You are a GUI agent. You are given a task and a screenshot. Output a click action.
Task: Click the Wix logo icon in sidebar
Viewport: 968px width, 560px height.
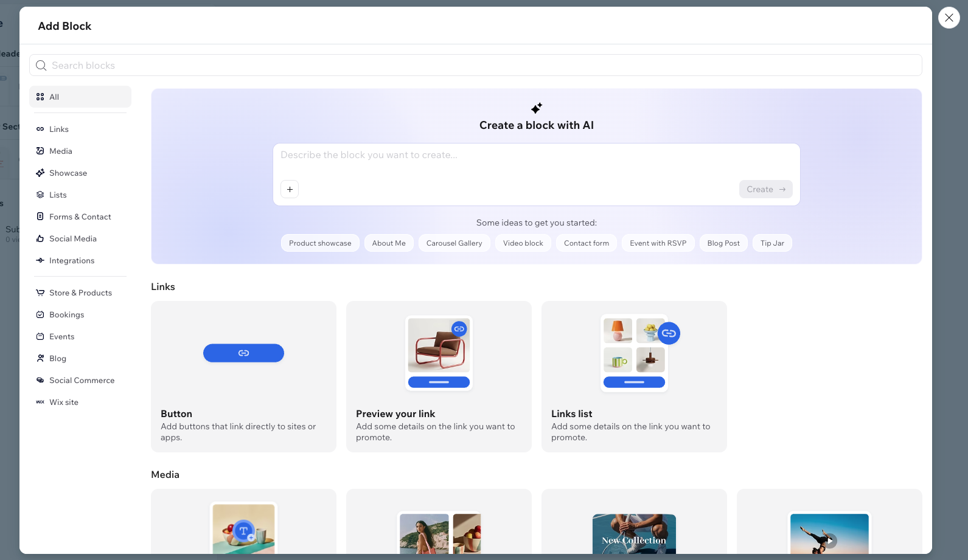(40, 402)
